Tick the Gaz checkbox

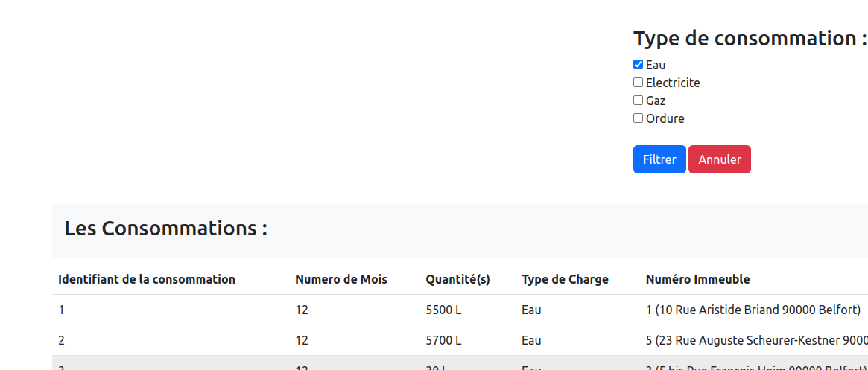638,101
